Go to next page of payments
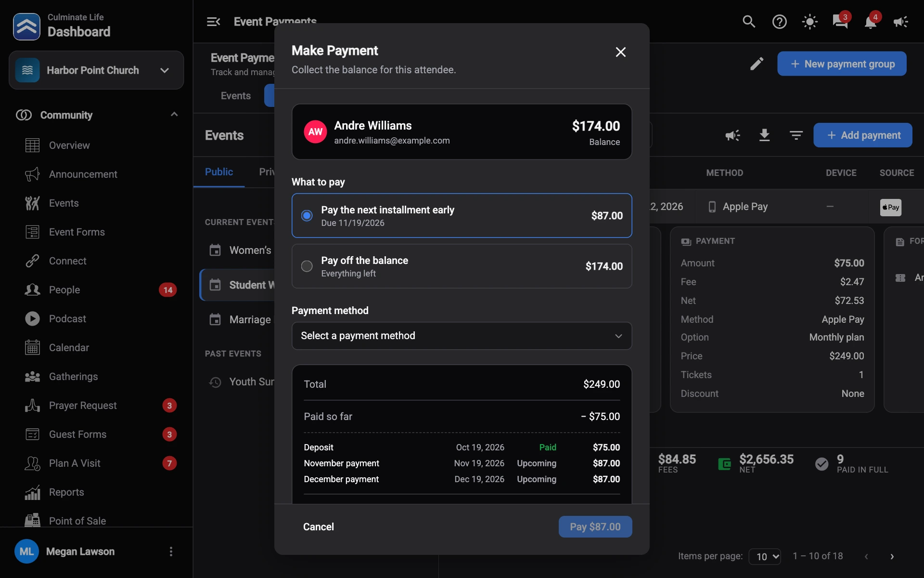Viewport: 924px width, 578px height. pos(892,557)
